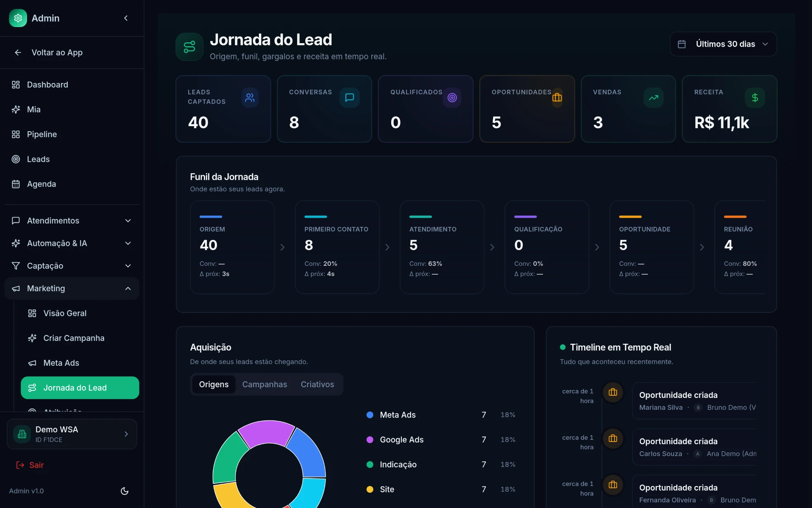Expand the Captação menu chevron
Image resolution: width=812 pixels, height=508 pixels.
(128, 266)
